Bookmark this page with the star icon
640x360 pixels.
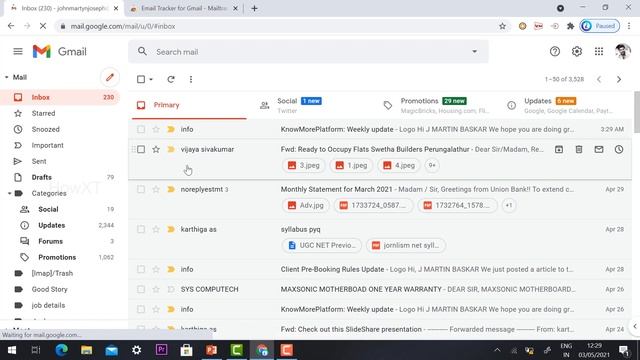click(x=502, y=26)
